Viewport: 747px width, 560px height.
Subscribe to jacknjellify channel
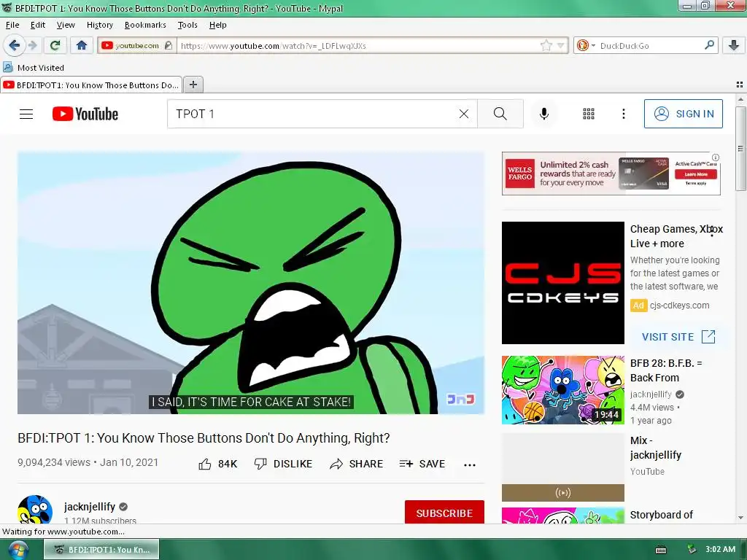point(444,513)
